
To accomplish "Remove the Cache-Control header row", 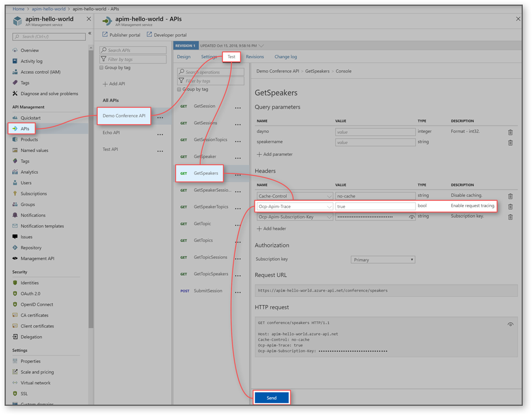I will 510,196.
